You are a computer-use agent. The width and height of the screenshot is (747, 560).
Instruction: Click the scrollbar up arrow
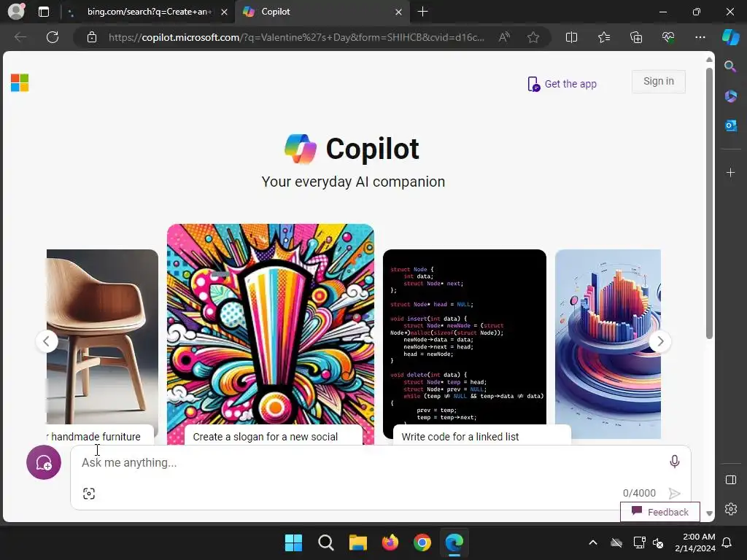coord(709,60)
